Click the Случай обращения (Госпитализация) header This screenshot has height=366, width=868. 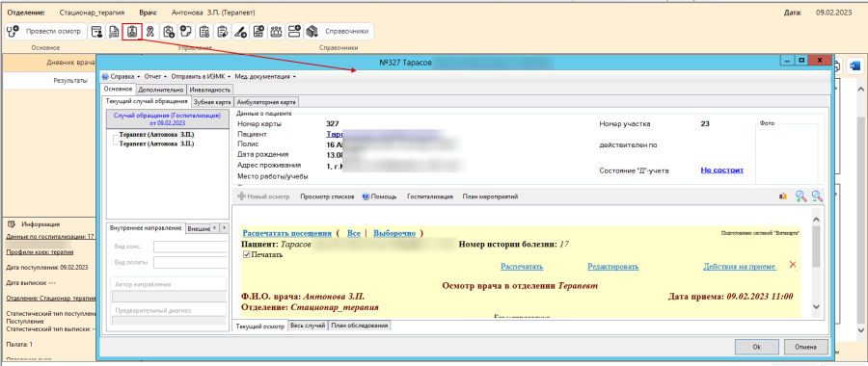[x=167, y=118]
